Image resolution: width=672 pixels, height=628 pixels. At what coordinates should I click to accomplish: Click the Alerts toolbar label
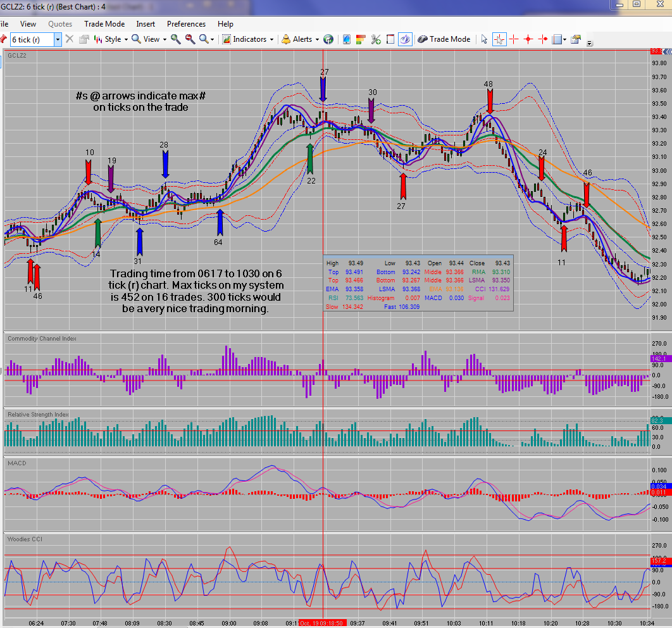[x=302, y=39]
